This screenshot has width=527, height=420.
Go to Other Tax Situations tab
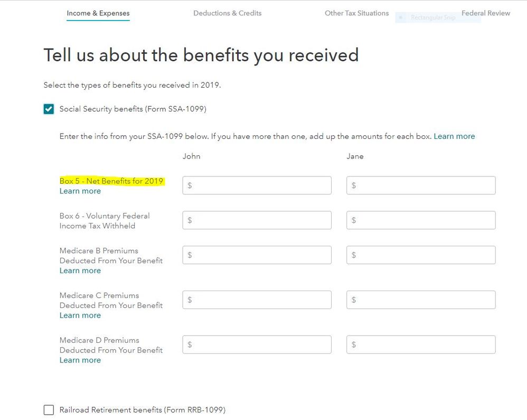click(x=356, y=13)
